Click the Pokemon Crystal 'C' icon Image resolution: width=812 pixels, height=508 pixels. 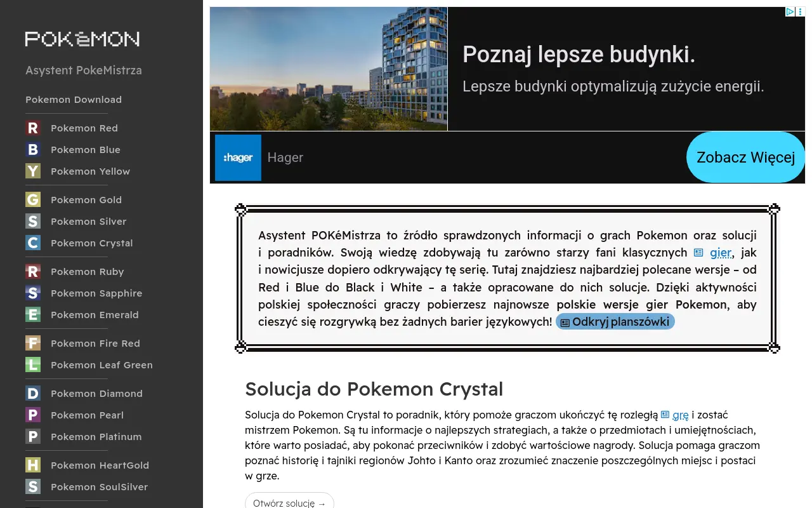[33, 243]
